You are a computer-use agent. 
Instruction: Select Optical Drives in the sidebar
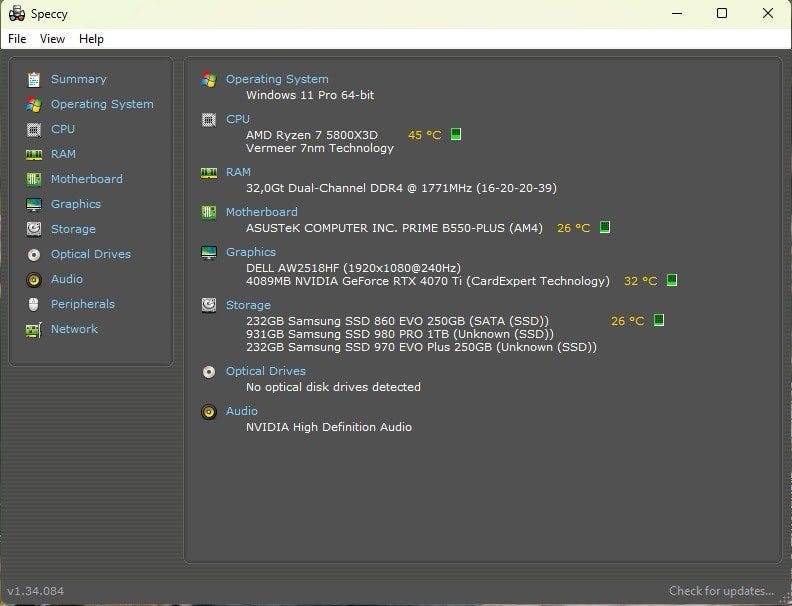click(x=91, y=255)
